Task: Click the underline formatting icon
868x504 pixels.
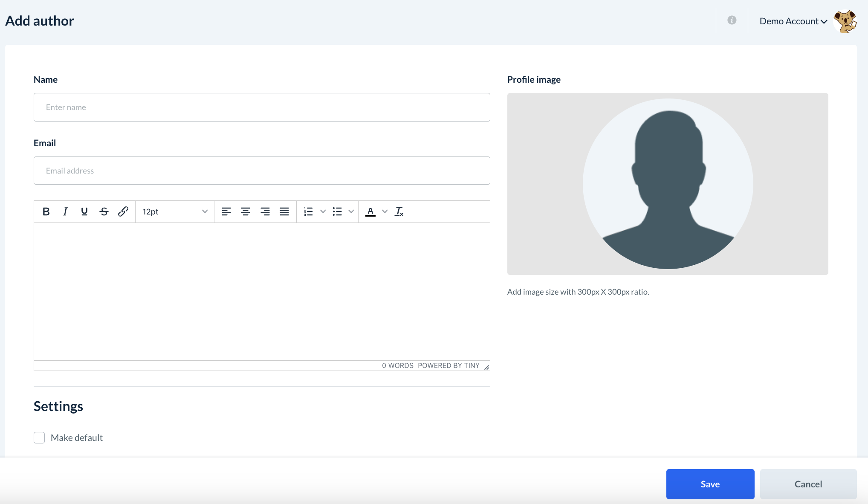Action: [x=84, y=211]
